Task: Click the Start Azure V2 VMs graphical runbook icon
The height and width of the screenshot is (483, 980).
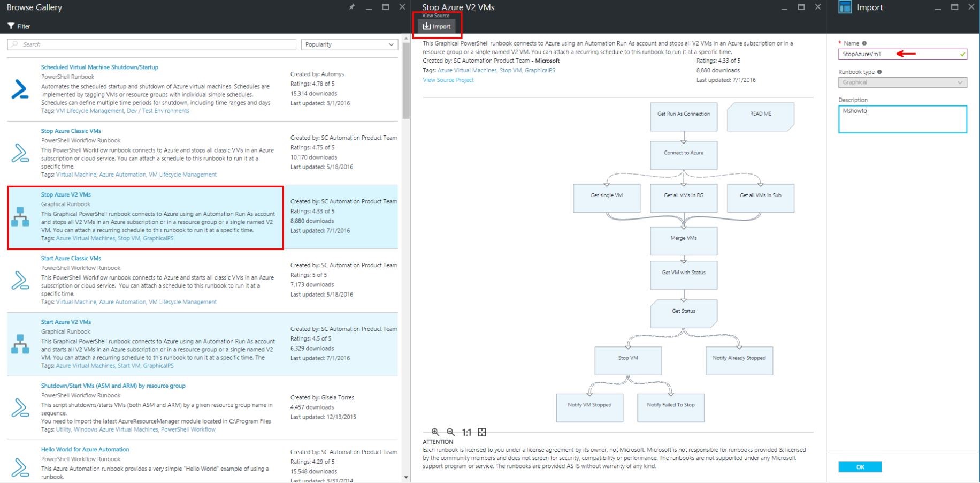Action: click(20, 344)
